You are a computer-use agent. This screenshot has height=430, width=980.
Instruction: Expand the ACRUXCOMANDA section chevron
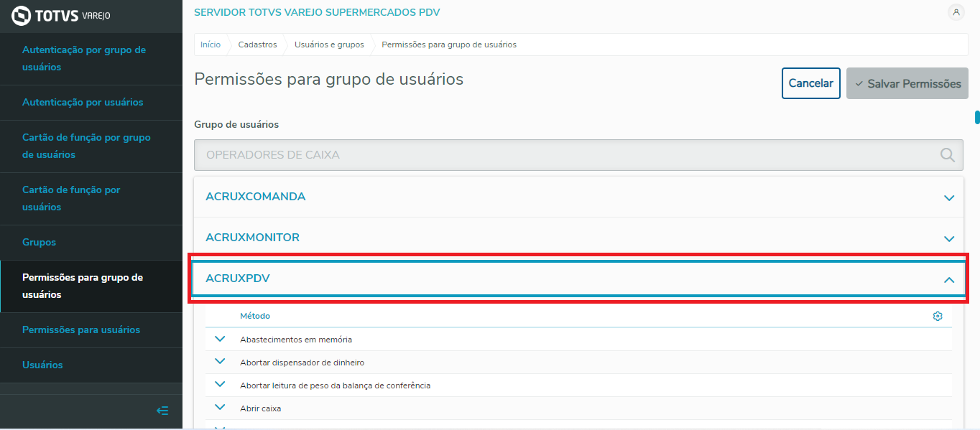949,197
